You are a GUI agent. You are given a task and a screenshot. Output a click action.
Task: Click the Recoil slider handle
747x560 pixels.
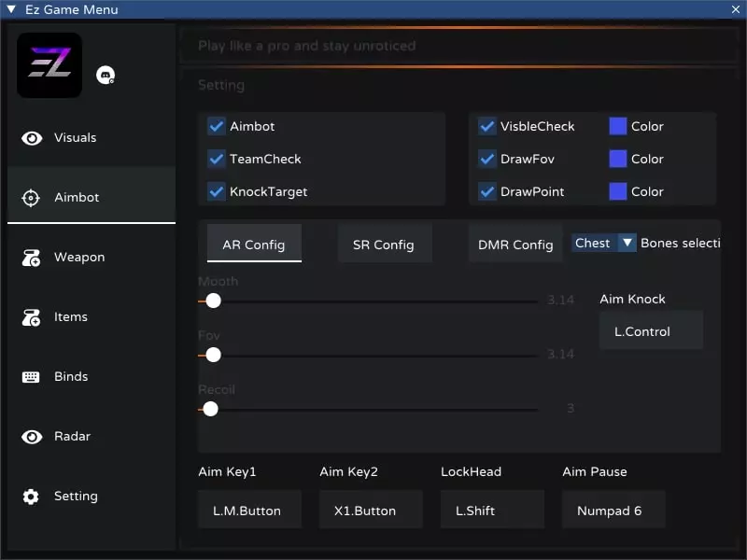(211, 409)
